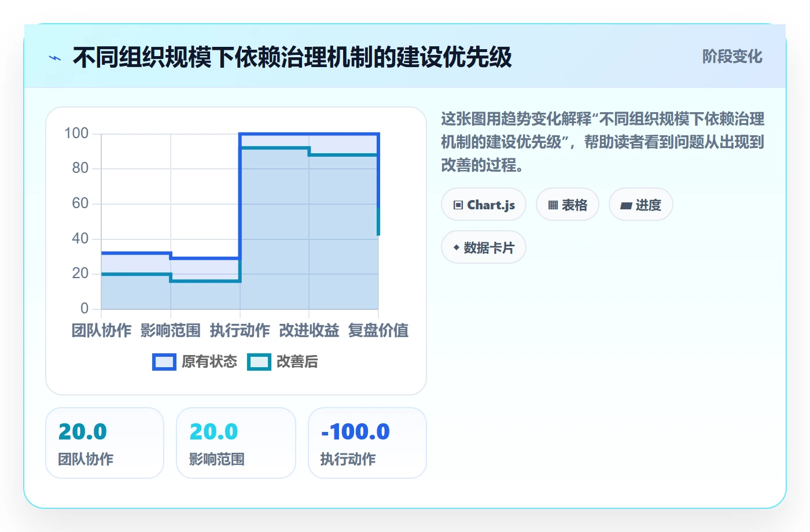The image size is (810, 532).
Task: Click the 执行动作 x-axis label
Action: [x=240, y=331]
